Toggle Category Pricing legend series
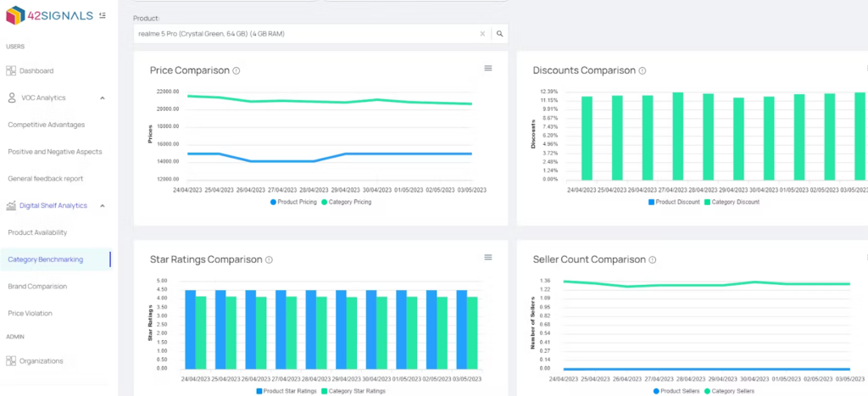This screenshot has width=868, height=396. (x=347, y=202)
